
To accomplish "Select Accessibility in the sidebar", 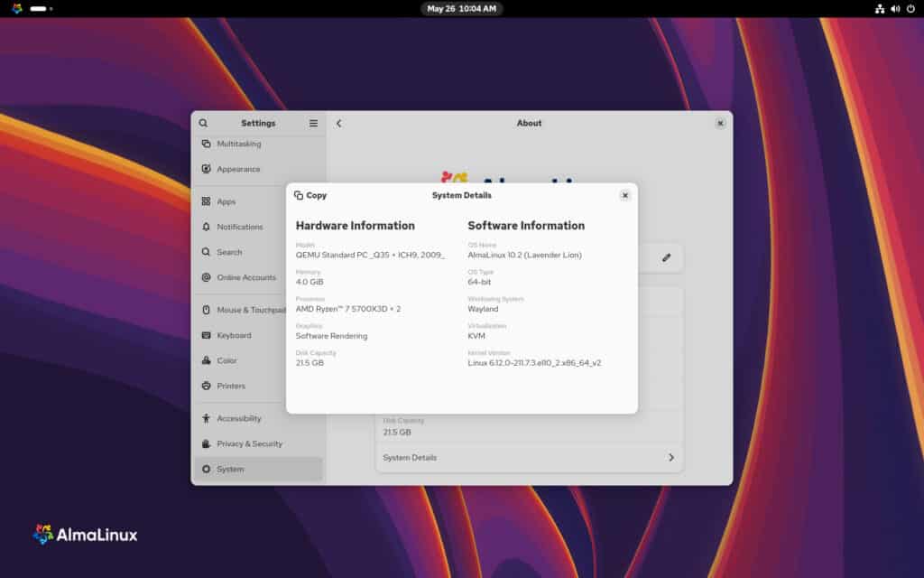I will (258, 419).
